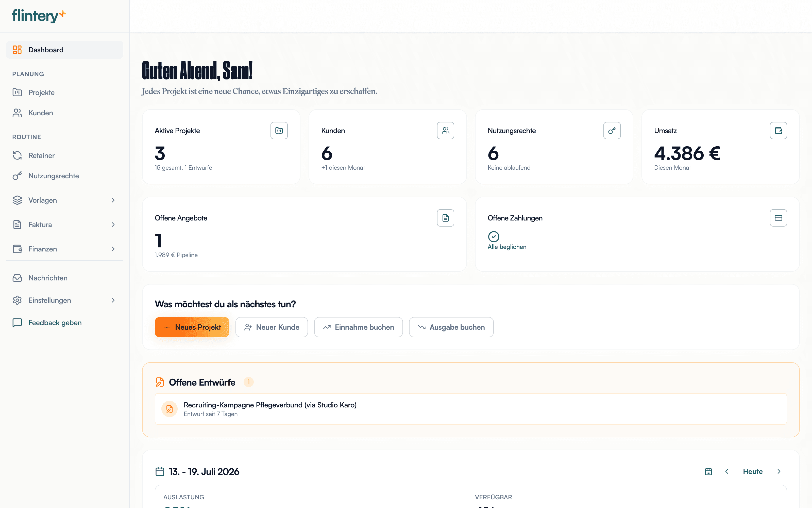Click the Nutzungsrechte card key icon
The height and width of the screenshot is (508, 812).
[x=612, y=130]
